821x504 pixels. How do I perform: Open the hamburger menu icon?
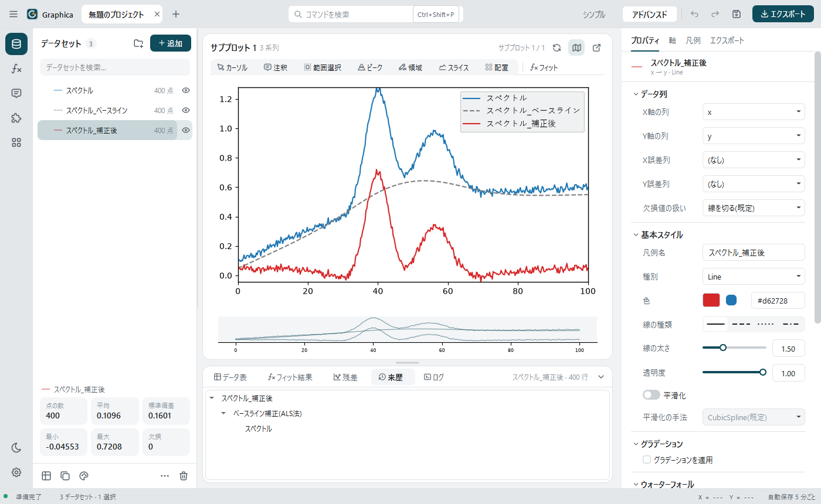(13, 14)
